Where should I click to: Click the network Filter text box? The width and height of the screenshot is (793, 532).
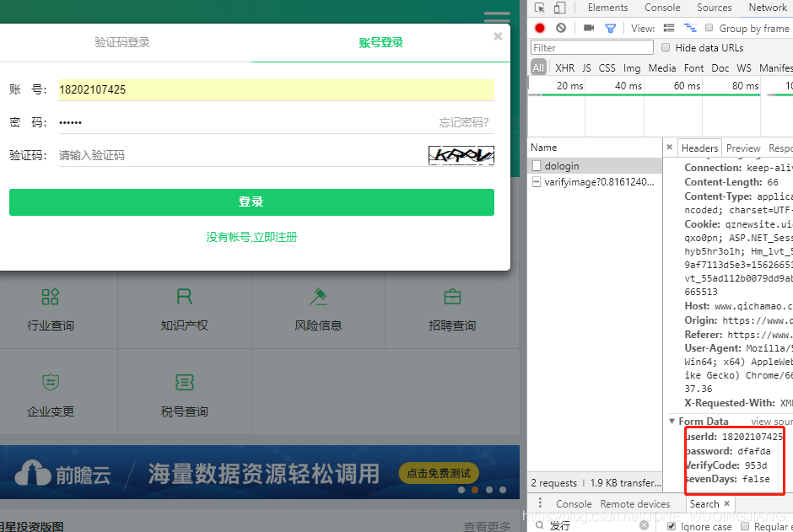[591, 47]
